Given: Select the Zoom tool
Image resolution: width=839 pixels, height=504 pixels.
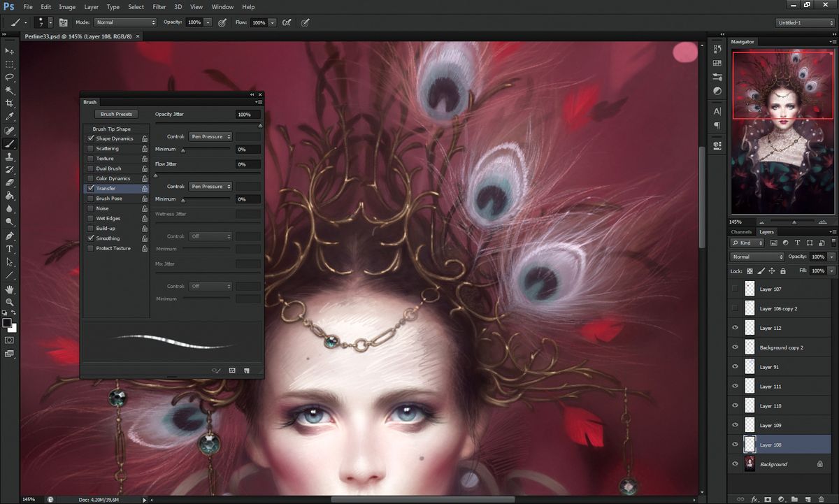Looking at the screenshot, I should 10,301.
